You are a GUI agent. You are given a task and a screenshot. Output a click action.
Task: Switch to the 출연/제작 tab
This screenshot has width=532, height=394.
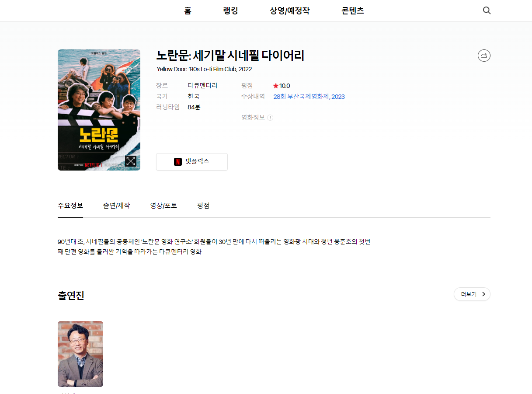[116, 206]
